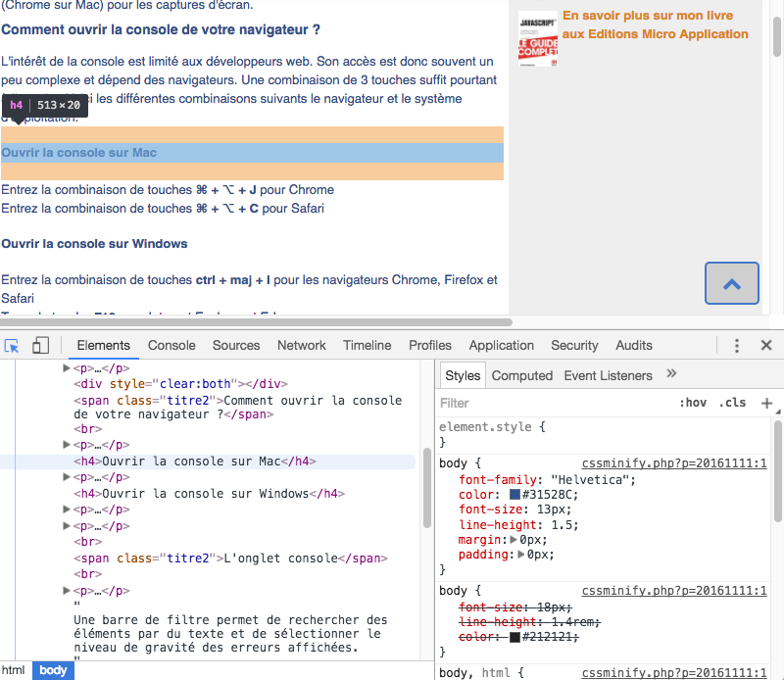Expand the padding shorthand property triangle
This screenshot has width=784, height=680.
coord(521,555)
